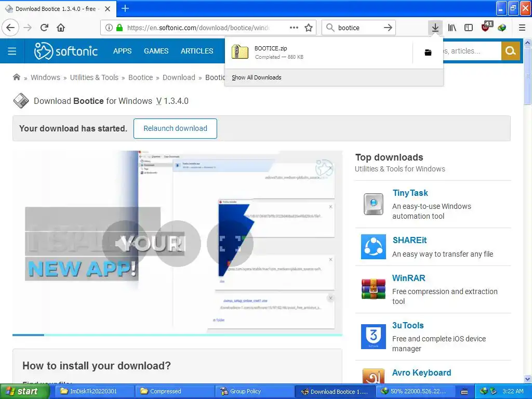This screenshot has width=532, height=399.
Task: Switch to 50% 22000.526 download taskbar item
Action: click(415, 391)
